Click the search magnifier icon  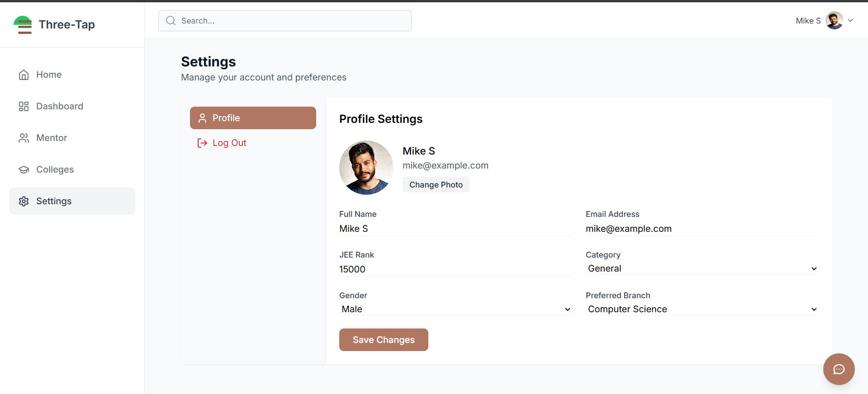[x=171, y=21]
